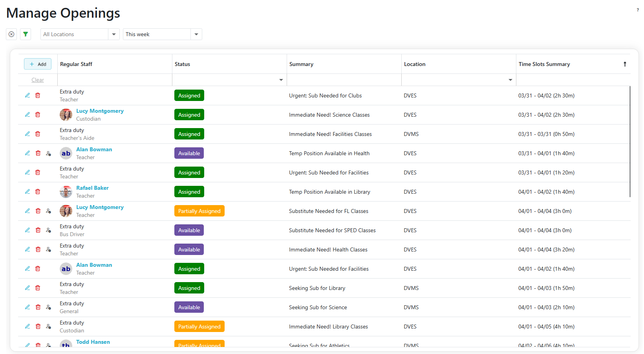Assign staff to Temp Position Available in Health
Screen dimensions: 644x354
click(x=48, y=153)
